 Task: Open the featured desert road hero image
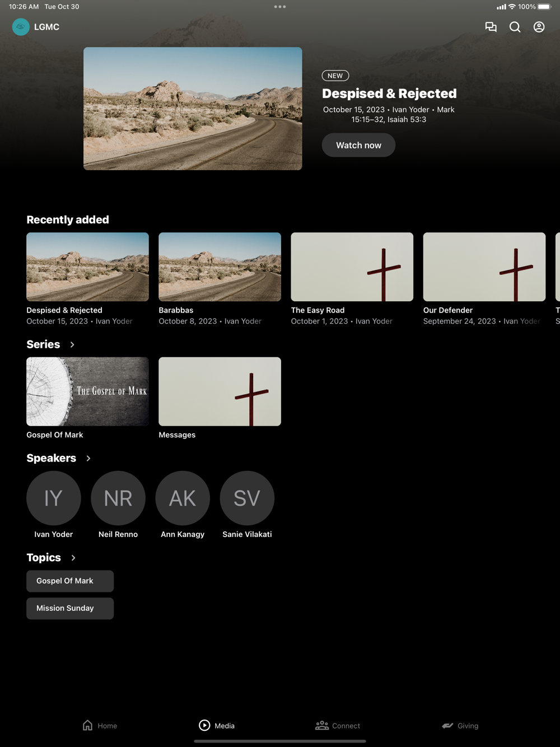[x=193, y=109]
